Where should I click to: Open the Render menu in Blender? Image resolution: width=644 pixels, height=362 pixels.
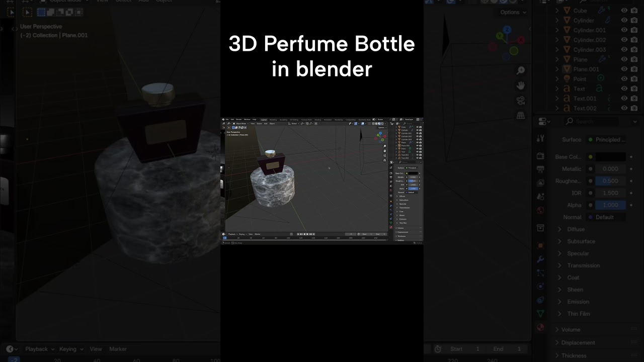(x=239, y=120)
